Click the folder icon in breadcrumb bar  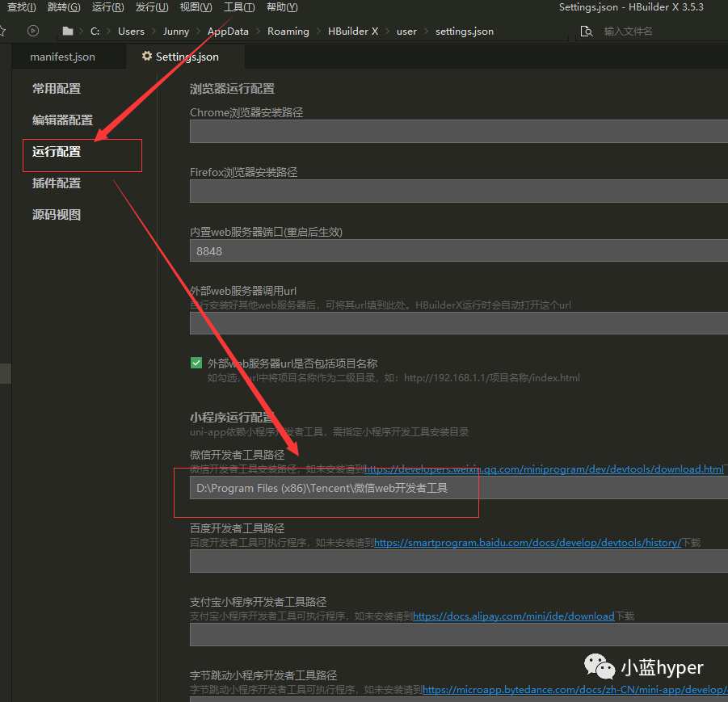69,32
